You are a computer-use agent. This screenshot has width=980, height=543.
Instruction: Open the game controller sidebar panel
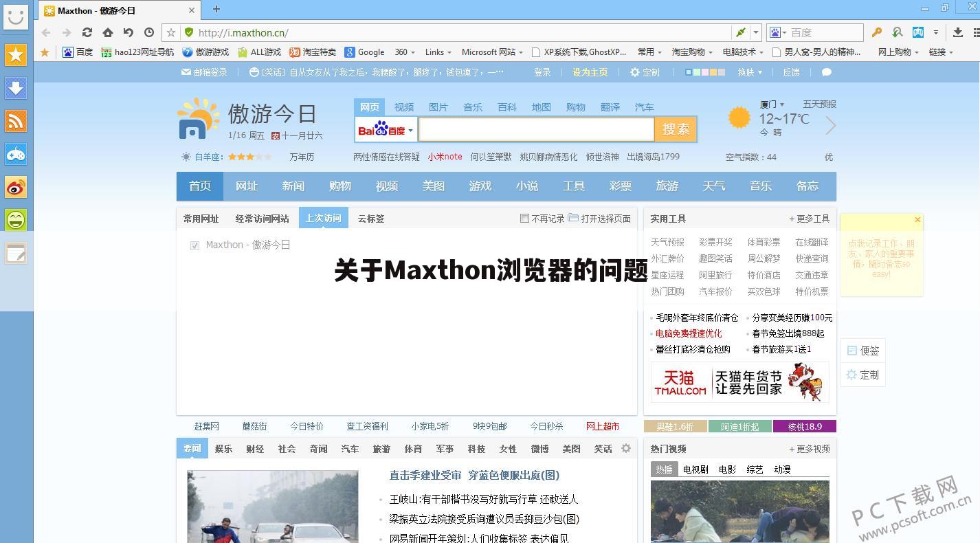click(x=16, y=154)
